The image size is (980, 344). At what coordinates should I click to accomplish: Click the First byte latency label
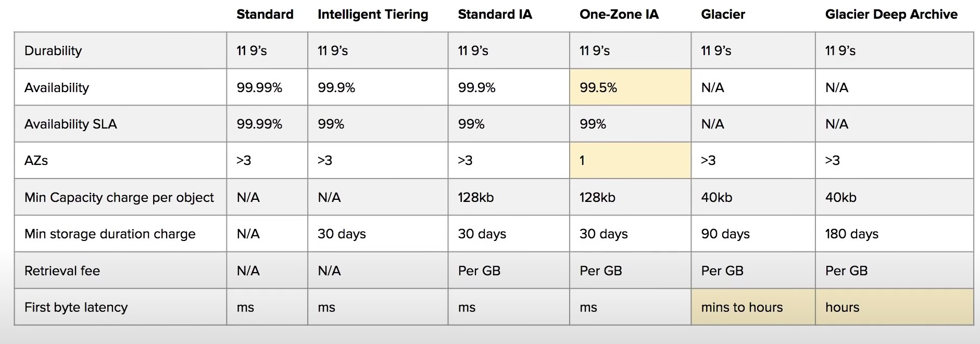(x=76, y=308)
